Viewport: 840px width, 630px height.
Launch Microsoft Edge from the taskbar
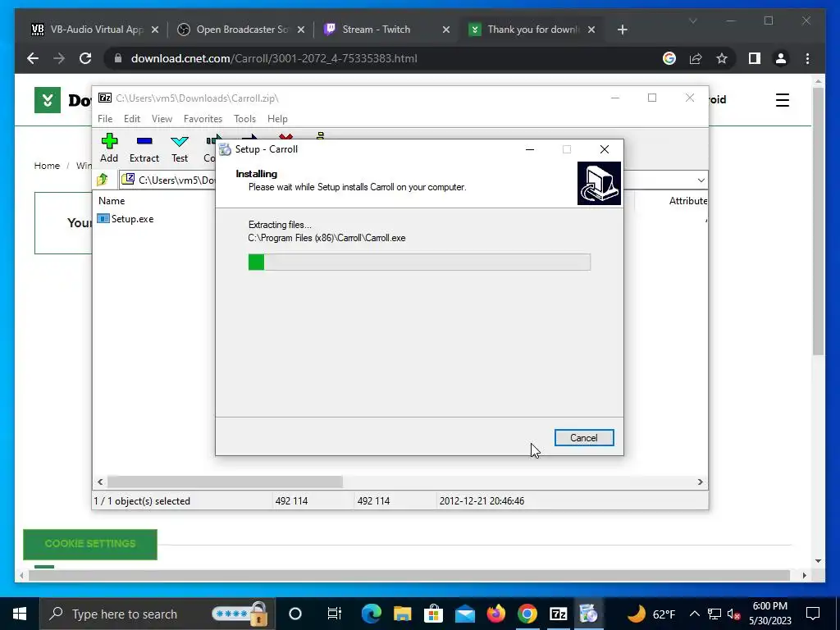tap(371, 614)
